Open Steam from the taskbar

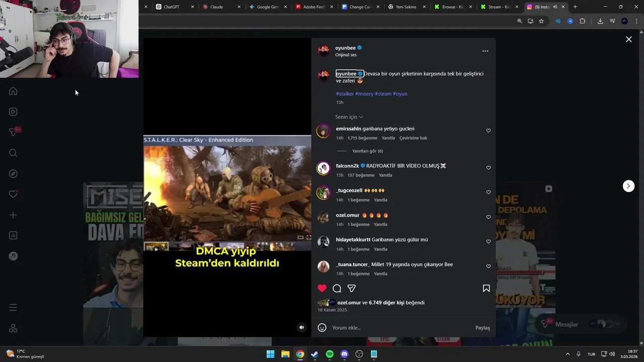pos(314,354)
